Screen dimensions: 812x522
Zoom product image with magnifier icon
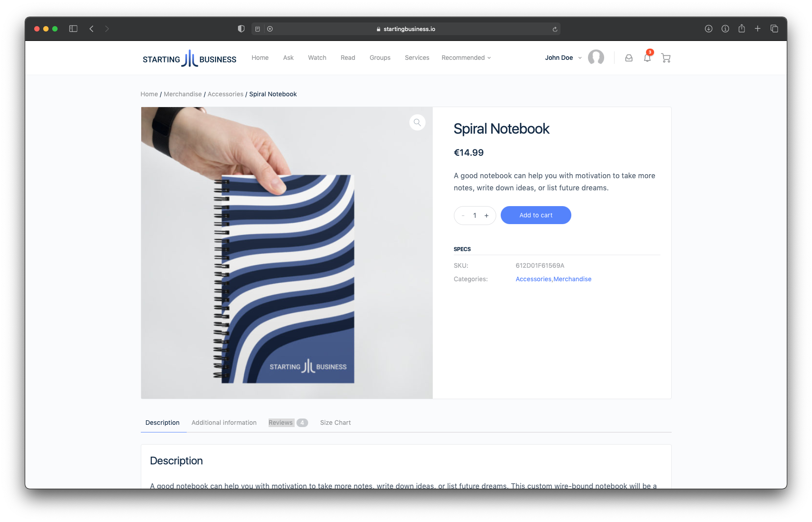(x=417, y=122)
